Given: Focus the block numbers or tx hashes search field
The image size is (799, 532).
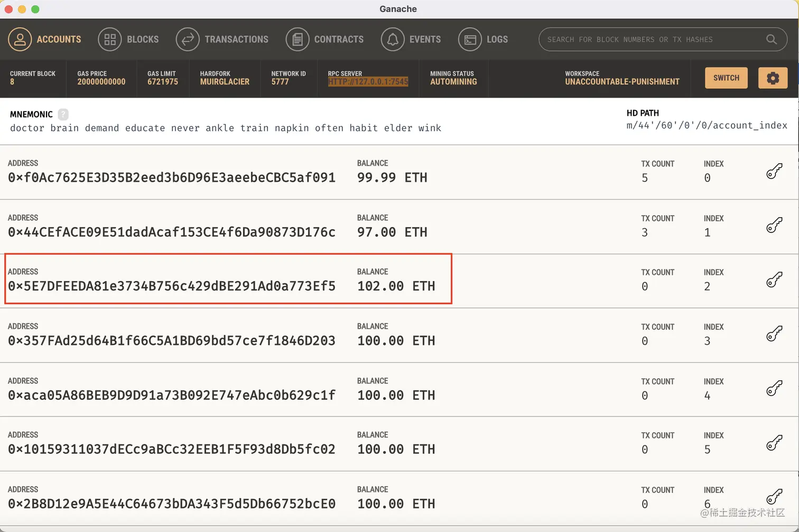Looking at the screenshot, I should click(x=663, y=40).
